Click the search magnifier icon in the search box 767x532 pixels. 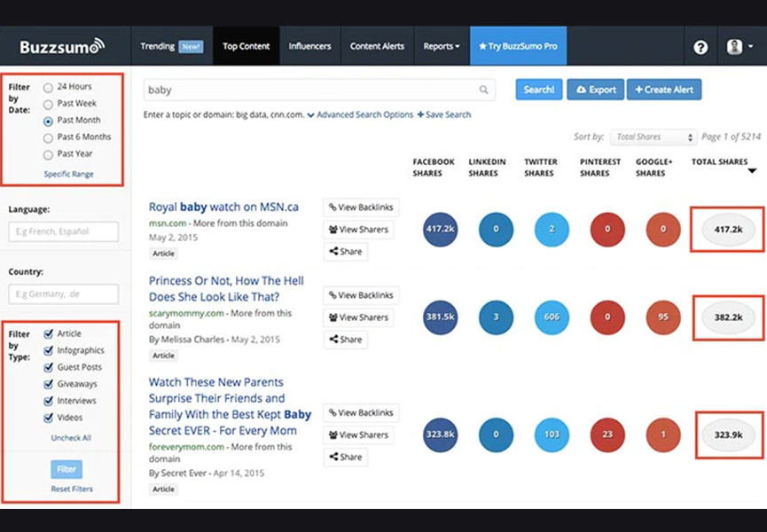(483, 90)
